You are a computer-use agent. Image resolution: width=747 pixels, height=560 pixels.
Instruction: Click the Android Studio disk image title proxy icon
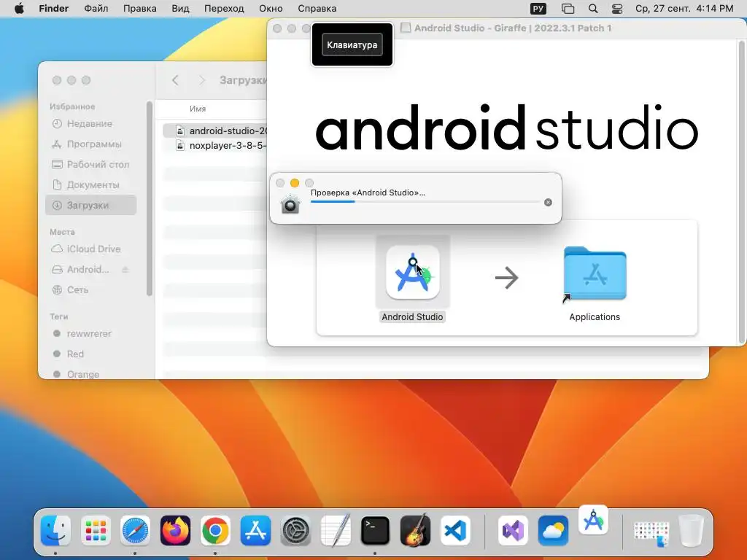406,28
